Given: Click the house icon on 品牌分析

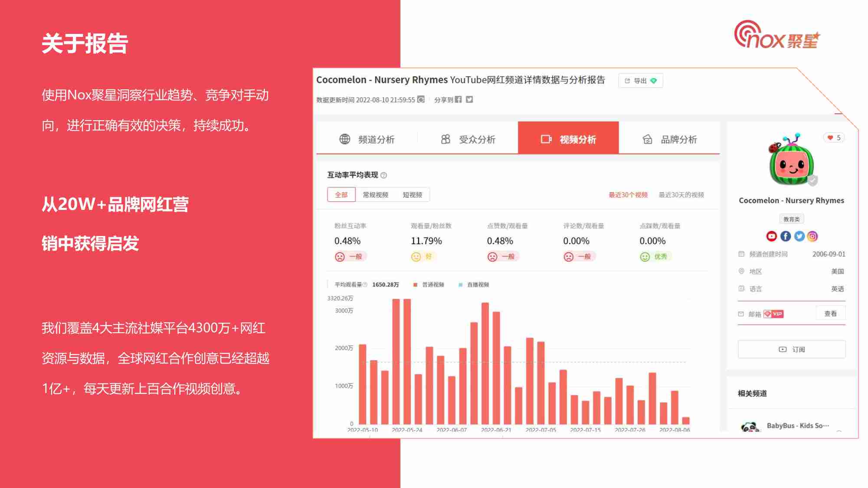Looking at the screenshot, I should point(647,139).
